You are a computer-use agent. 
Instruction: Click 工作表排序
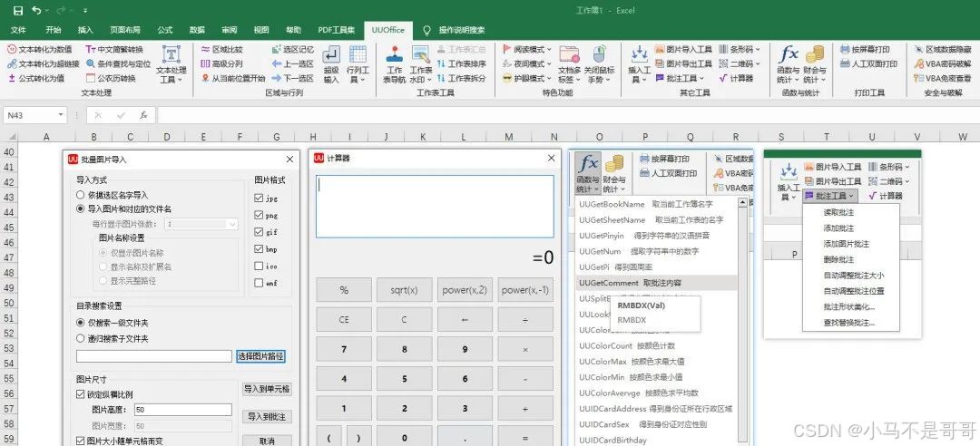coord(461,63)
